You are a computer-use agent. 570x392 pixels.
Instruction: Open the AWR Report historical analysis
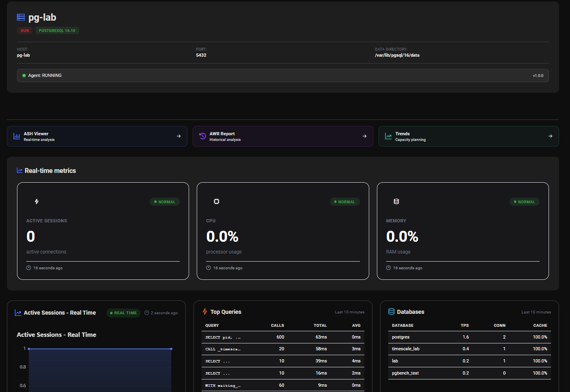coord(283,136)
